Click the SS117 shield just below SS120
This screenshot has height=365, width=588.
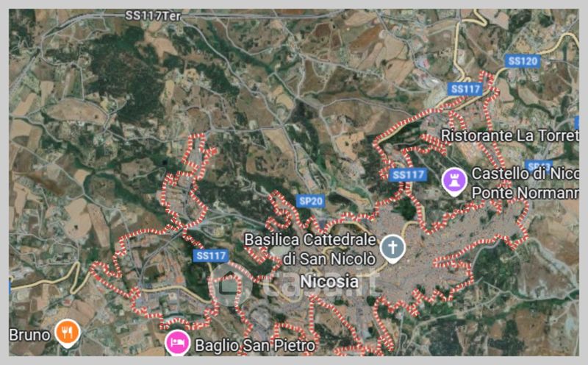[x=465, y=89]
